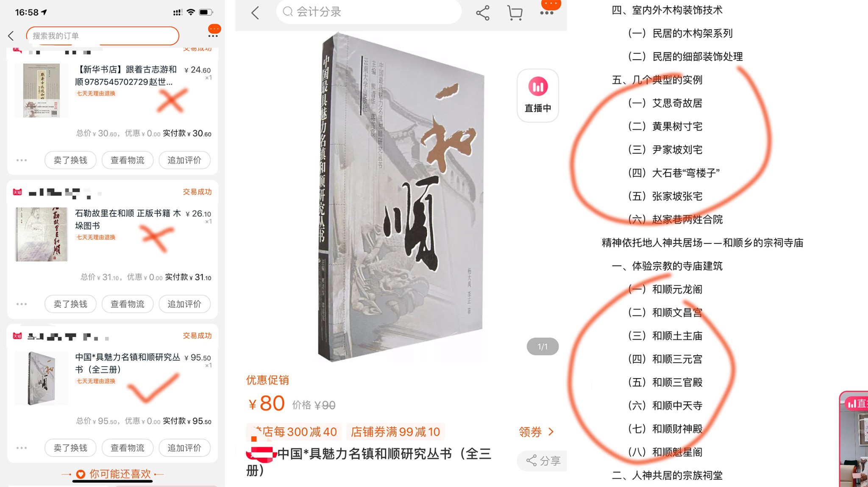Click the 会计分录 product search box

pos(369,12)
